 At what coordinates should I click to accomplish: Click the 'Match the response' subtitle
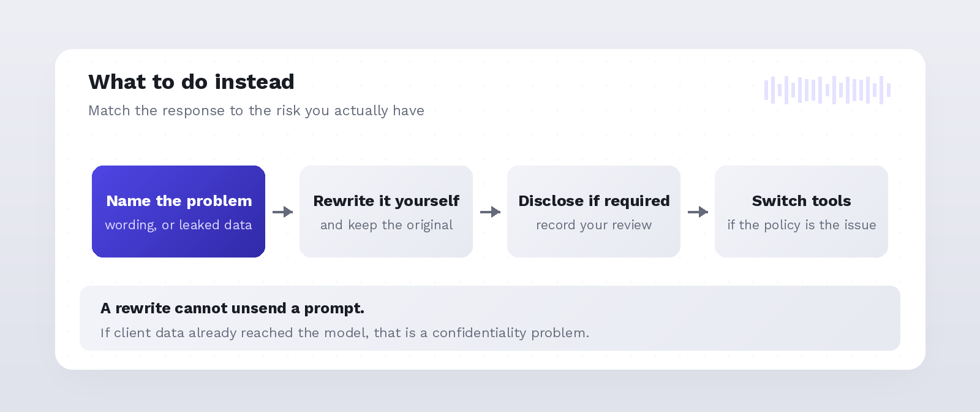[256, 110]
